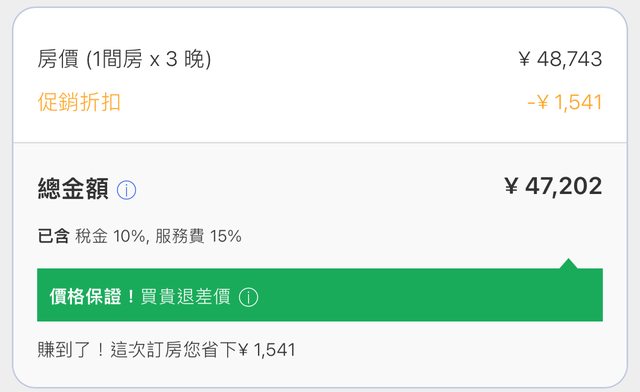This screenshot has height=392, width=640.
Task: Tap the info icon in the green price guarantee banner
Action: coord(249,297)
